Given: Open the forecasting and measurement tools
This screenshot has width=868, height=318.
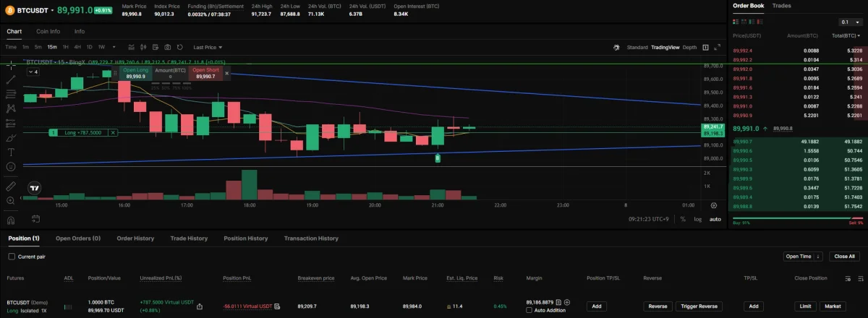Looking at the screenshot, I should click(x=11, y=122).
